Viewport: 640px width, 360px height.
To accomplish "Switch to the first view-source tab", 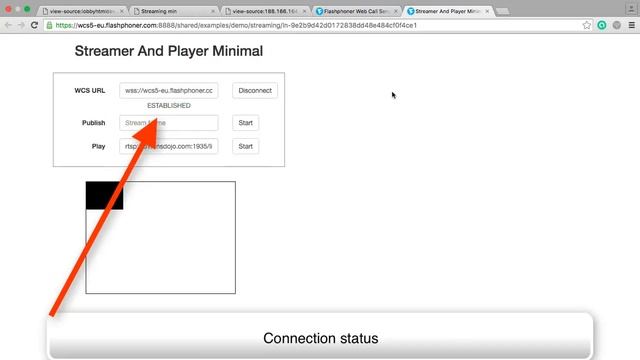I will (83, 11).
